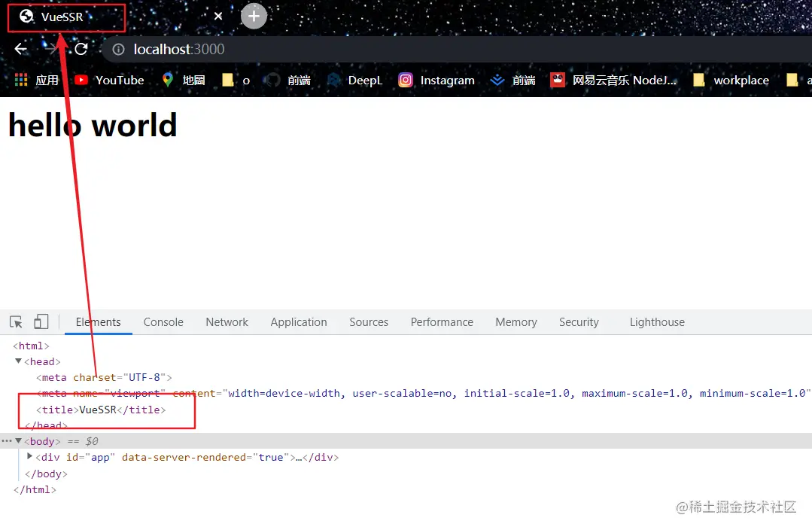Open the 网易云音乐 NodeJ bookmark

(613, 80)
